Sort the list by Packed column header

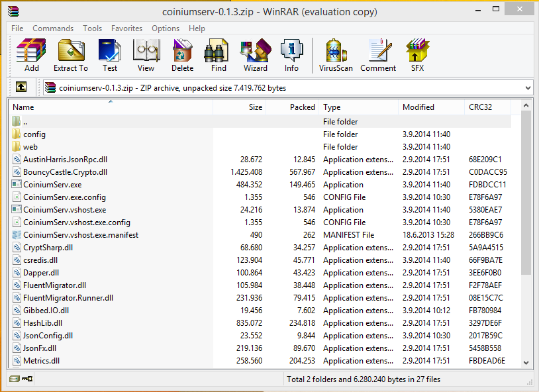coord(292,107)
